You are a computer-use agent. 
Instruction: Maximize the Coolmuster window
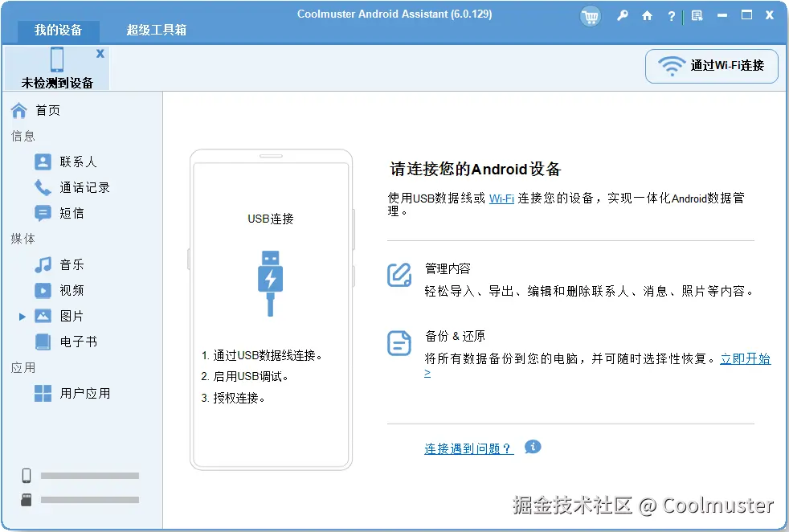point(746,15)
